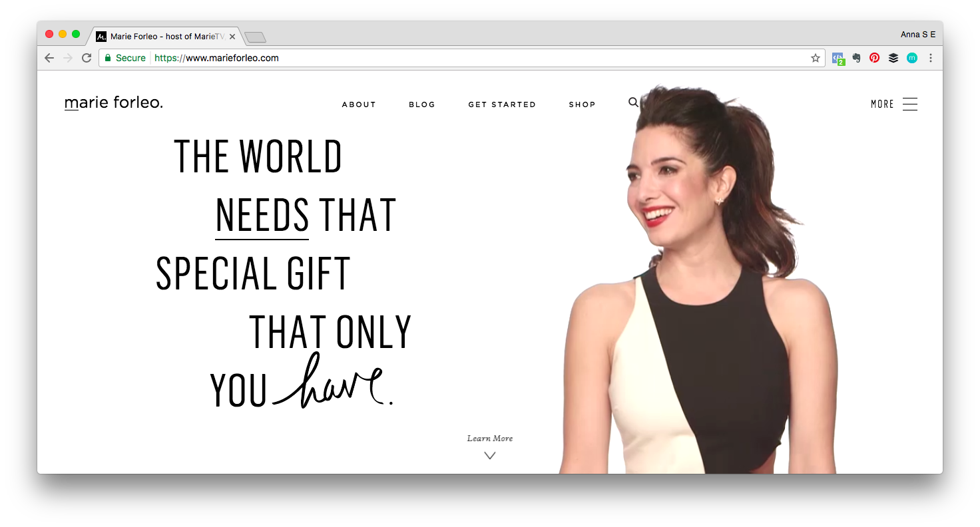
Task: Open the Anna S E profile button
Action: pos(918,35)
